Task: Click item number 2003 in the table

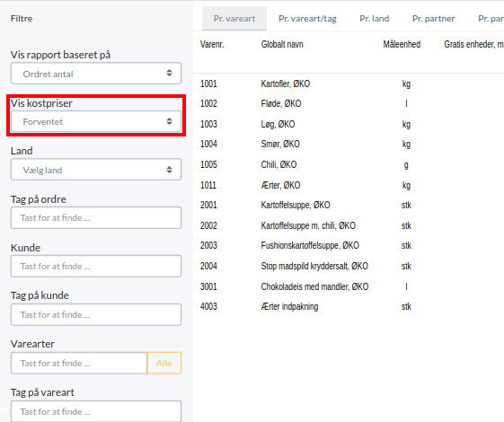Action: tap(208, 246)
